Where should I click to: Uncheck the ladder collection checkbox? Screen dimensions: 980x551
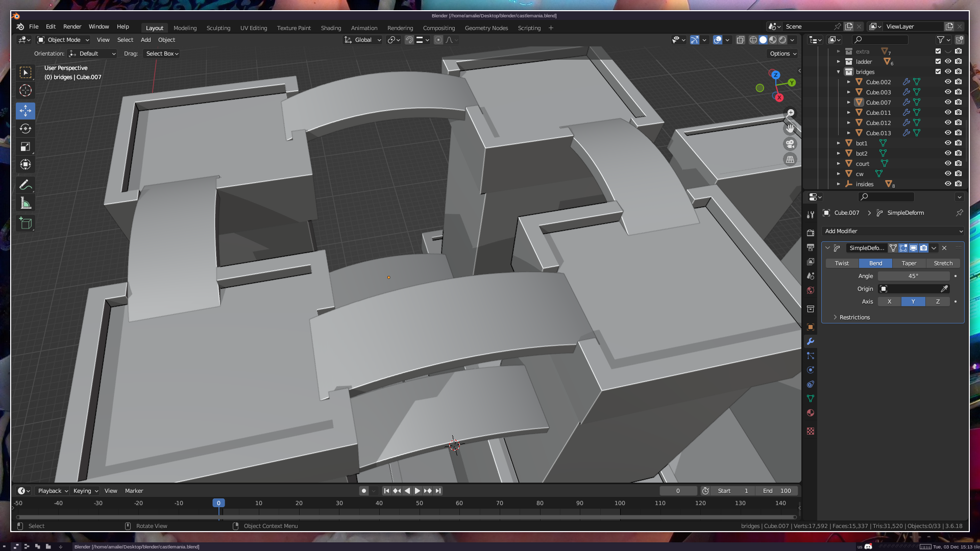click(x=938, y=61)
